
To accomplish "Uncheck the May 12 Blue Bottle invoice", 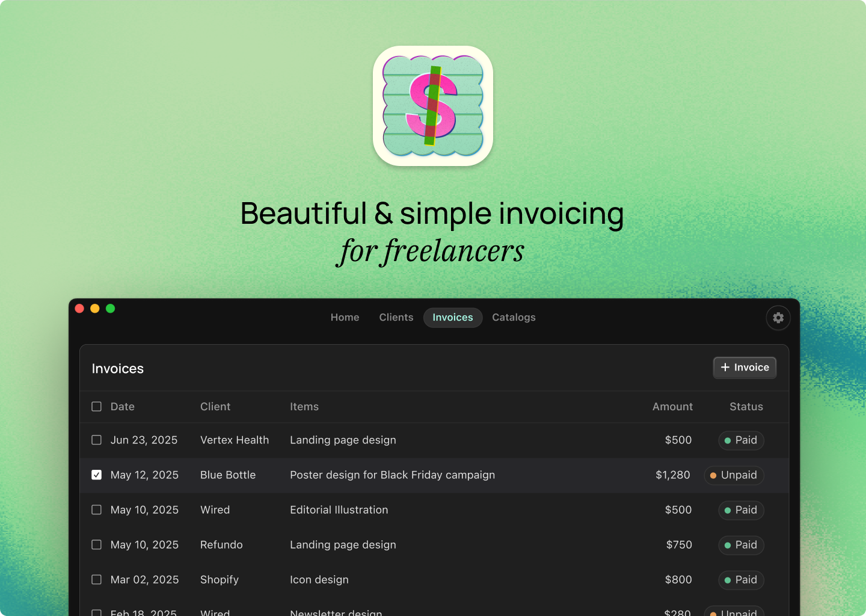I will (x=96, y=475).
